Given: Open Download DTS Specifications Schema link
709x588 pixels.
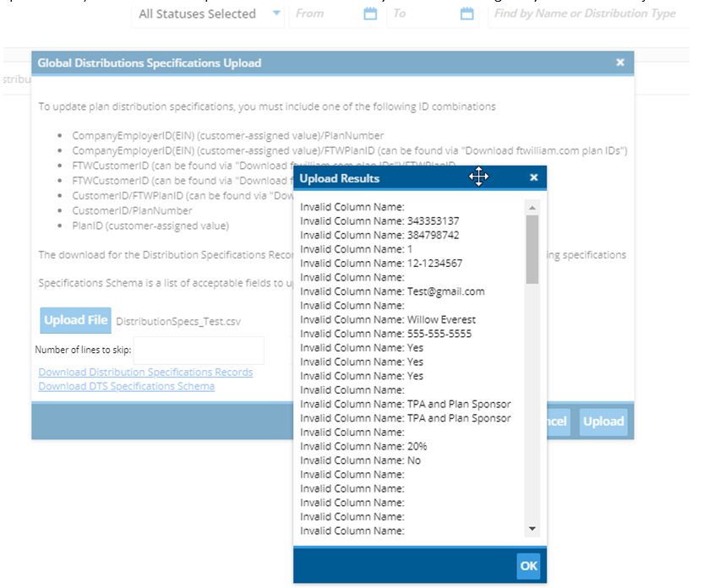Looking at the screenshot, I should pos(126,386).
